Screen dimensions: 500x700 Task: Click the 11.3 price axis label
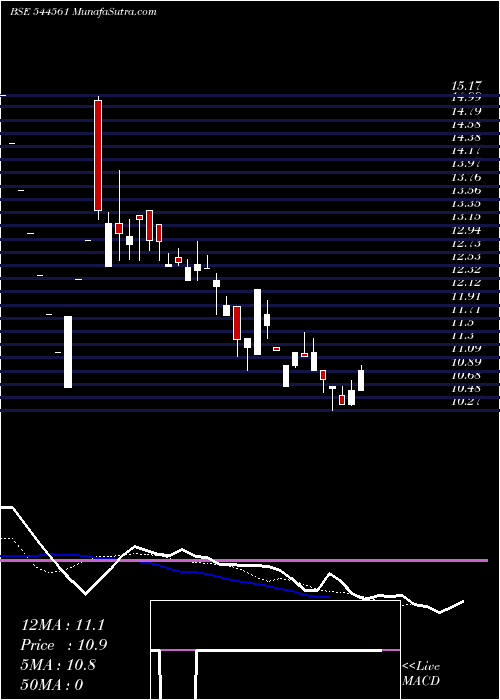pyautogui.click(x=462, y=336)
